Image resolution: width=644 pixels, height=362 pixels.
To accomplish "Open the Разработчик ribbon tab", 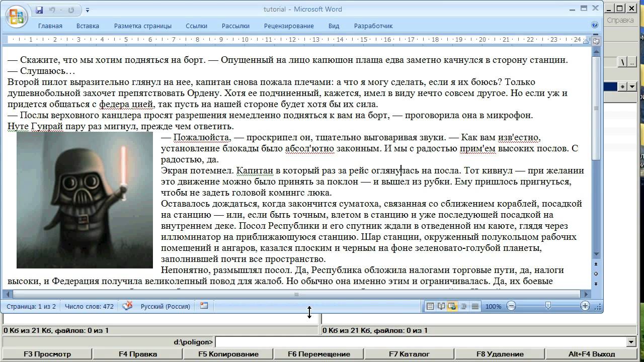I will click(373, 26).
